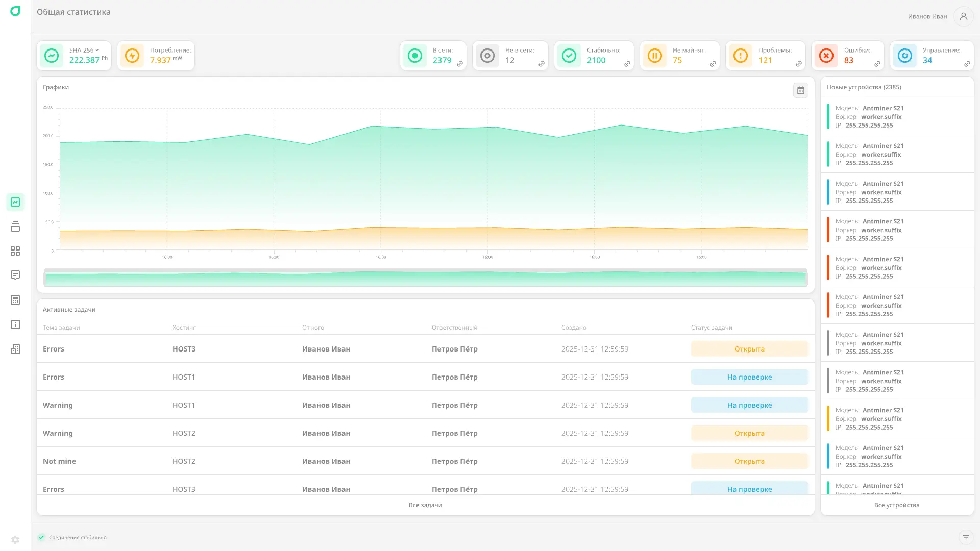Select the calculator icon in sidebar
Viewport: 980px width, 551px height.
(15, 300)
